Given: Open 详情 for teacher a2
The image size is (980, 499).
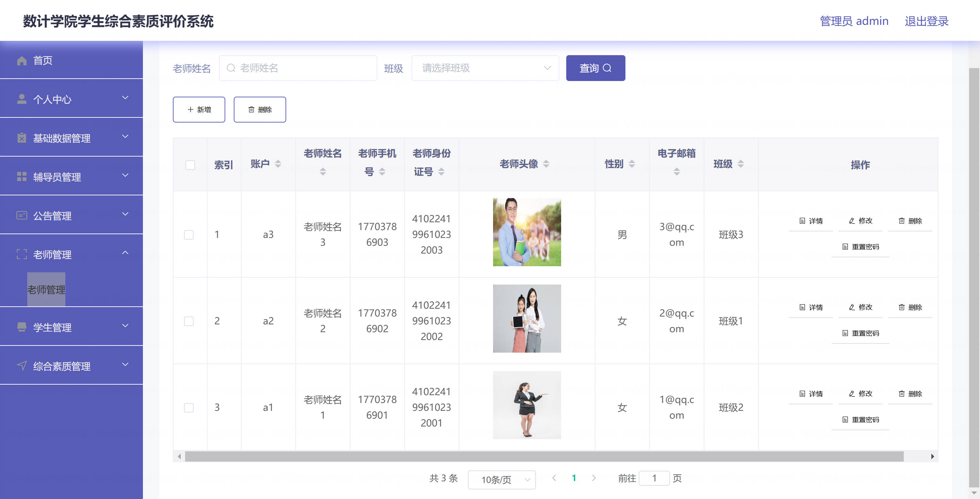Looking at the screenshot, I should pos(811,307).
